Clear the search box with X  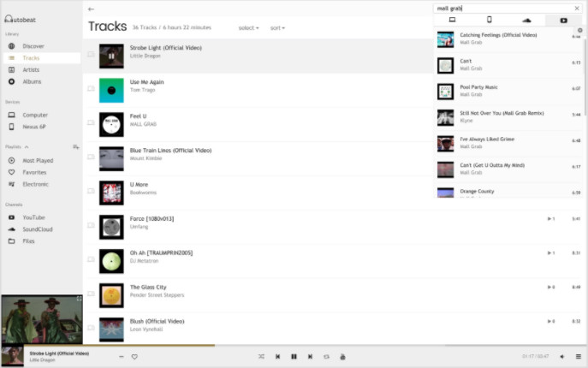[x=577, y=9]
